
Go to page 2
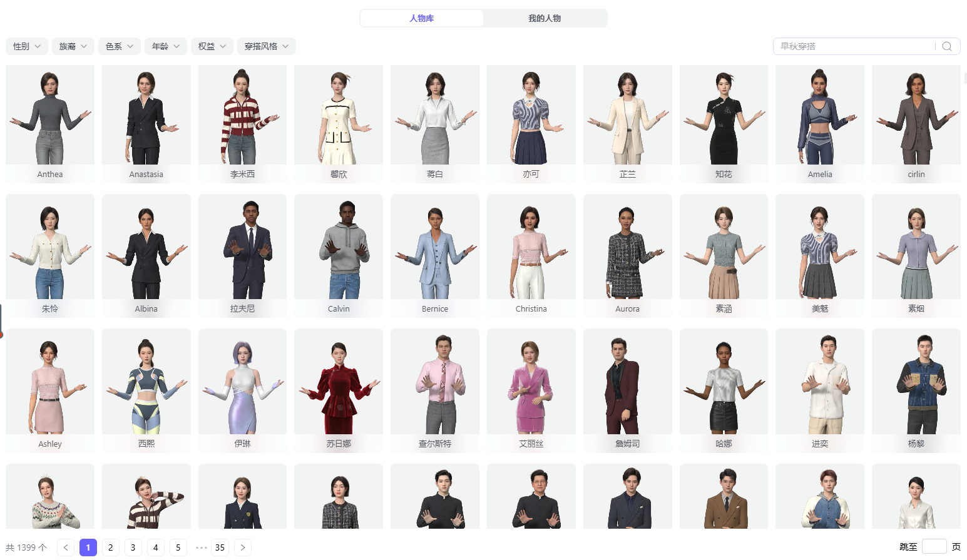pos(111,547)
